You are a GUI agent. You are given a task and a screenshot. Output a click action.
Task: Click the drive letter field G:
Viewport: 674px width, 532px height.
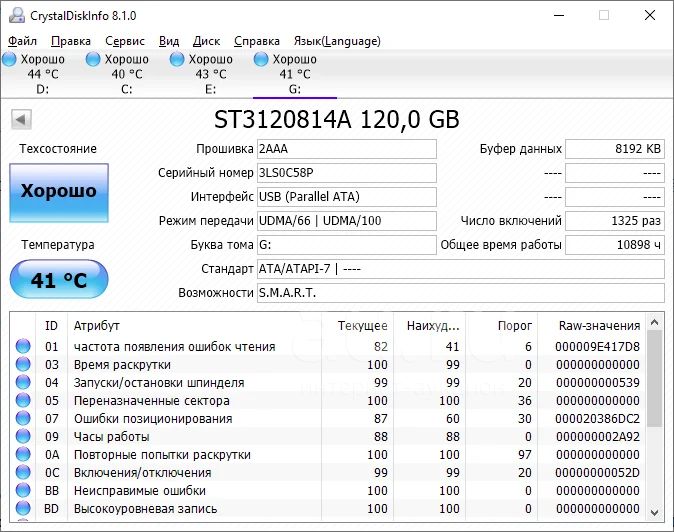(346, 245)
